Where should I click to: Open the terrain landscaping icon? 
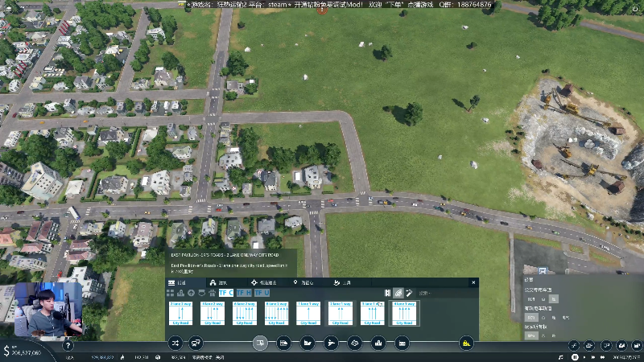point(355,343)
